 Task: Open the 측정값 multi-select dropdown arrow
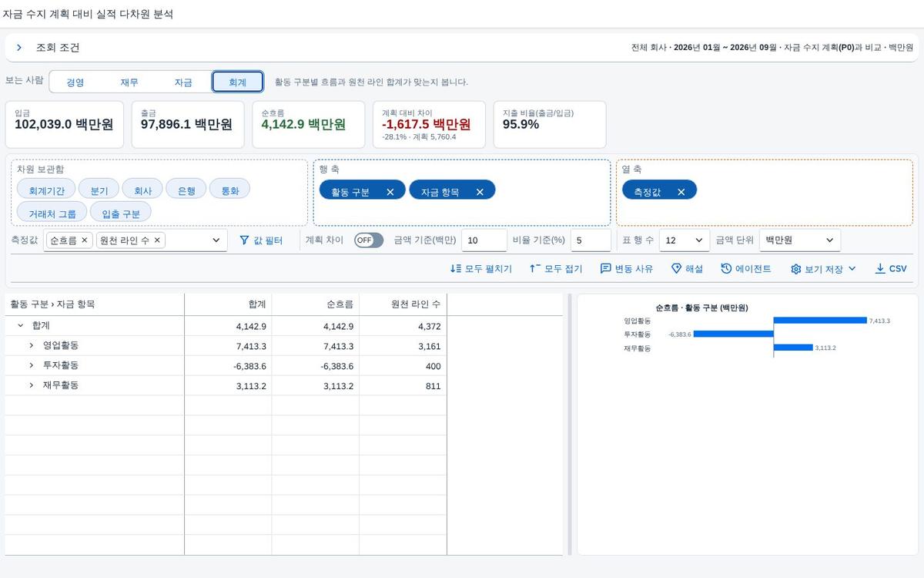point(216,240)
